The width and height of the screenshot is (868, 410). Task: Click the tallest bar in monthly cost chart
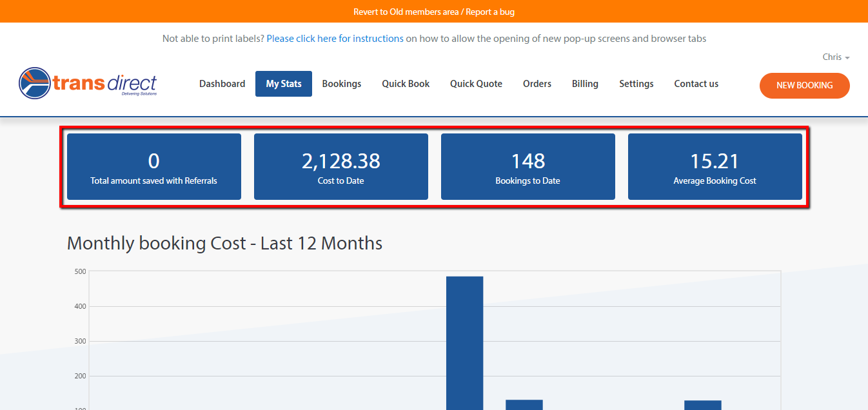point(465,343)
